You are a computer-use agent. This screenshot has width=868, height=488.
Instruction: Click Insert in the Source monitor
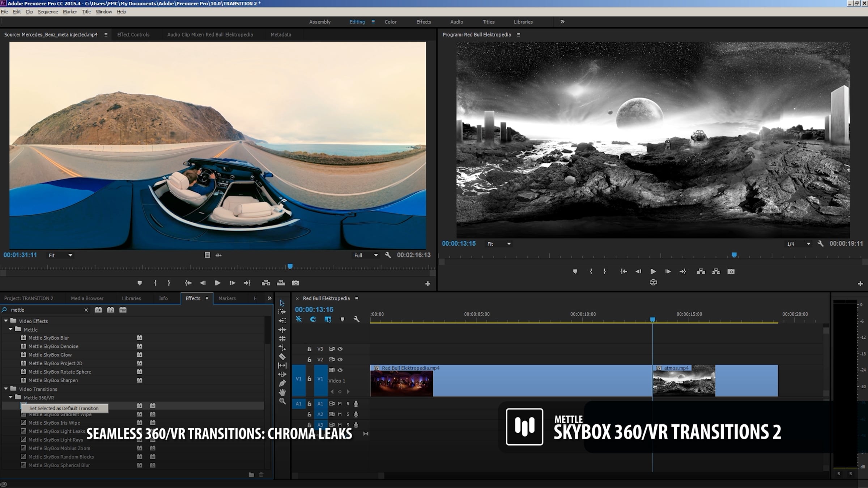(x=266, y=283)
